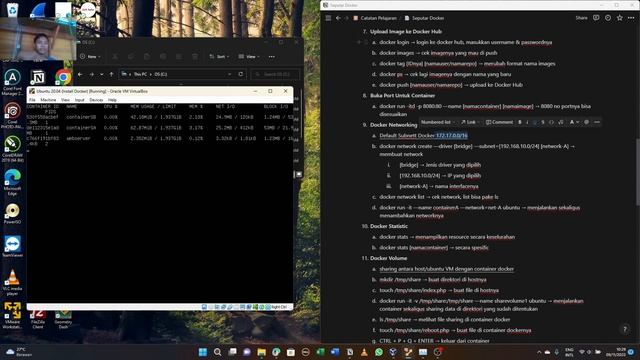Toggle underline in Notion formatting toolbar

(x=535, y=122)
